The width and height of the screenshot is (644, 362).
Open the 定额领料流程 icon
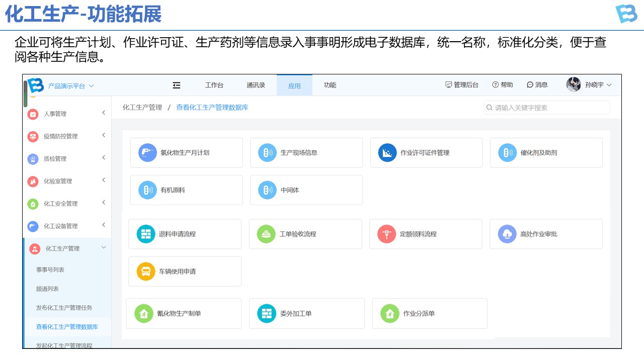point(386,234)
